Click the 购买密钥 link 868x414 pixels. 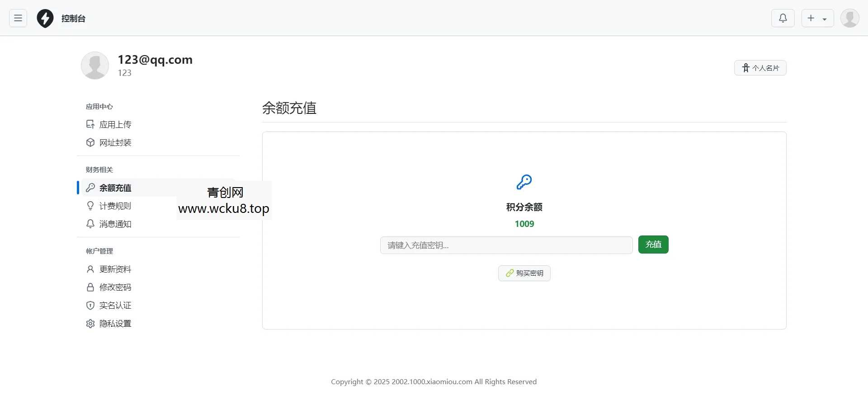tap(524, 273)
